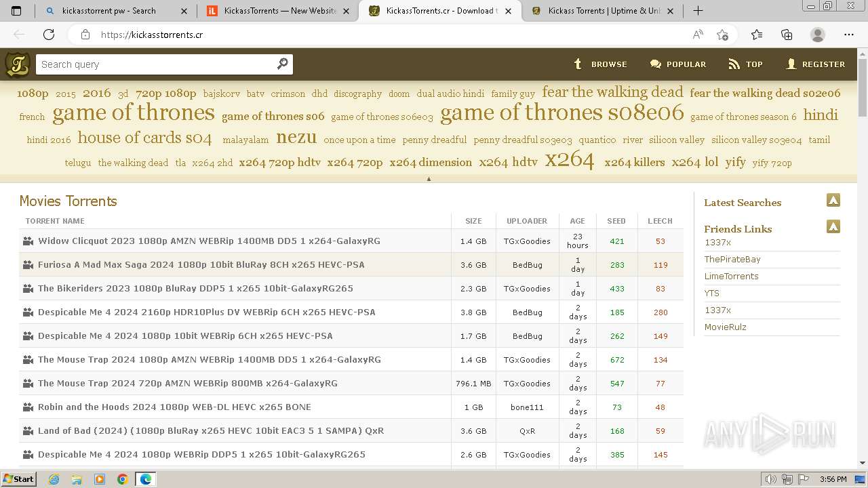The height and width of the screenshot is (488, 868).
Task: Open Furiosa A Mad Max Saga torrent
Action: pos(201,264)
